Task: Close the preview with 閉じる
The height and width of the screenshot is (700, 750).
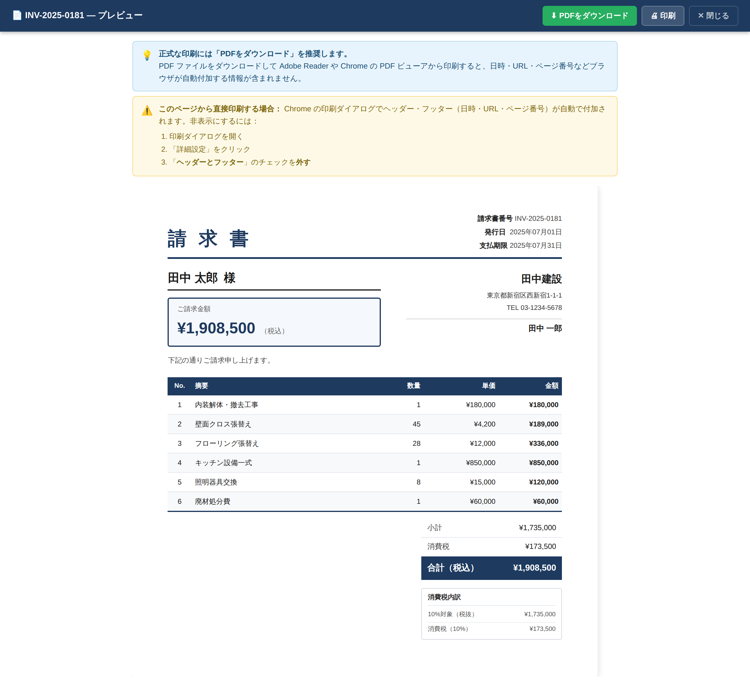Action: point(713,16)
